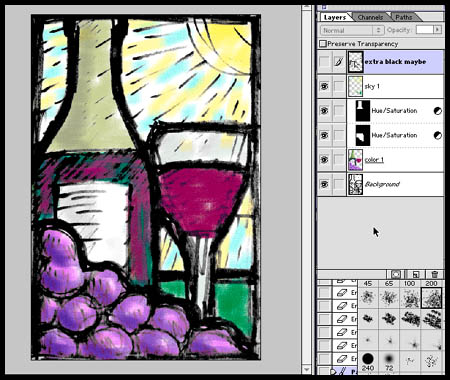Hide the Hue/Saturation layer with bottle-shaped mask
This screenshot has width=450, height=380.
click(x=324, y=111)
